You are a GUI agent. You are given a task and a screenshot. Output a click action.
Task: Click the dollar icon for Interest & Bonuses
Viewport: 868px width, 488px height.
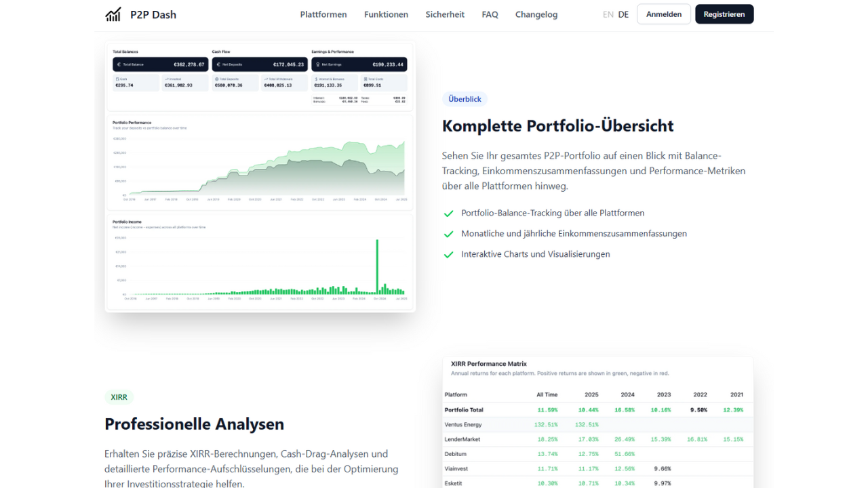315,79
